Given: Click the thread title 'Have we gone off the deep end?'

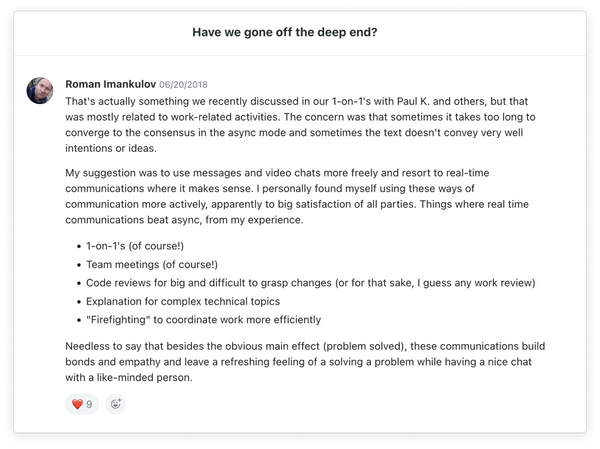Looking at the screenshot, I should click(292, 32).
